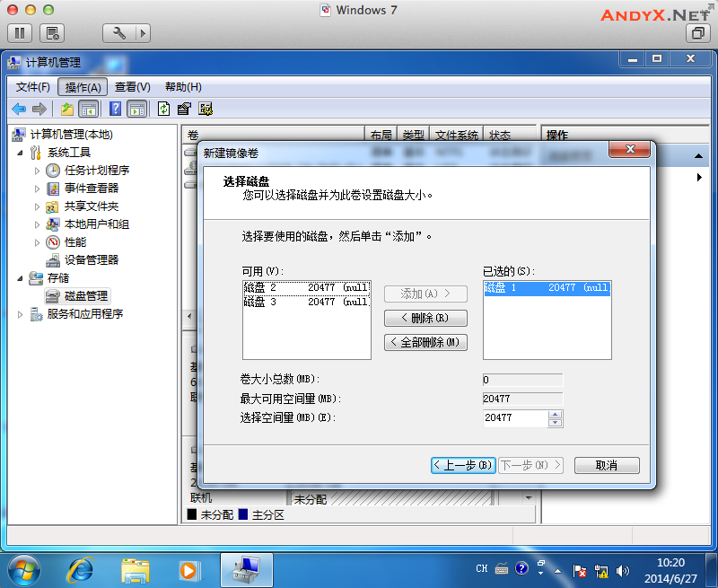Toggle the console tree show/hide icon
The height and width of the screenshot is (588, 718).
(89, 109)
